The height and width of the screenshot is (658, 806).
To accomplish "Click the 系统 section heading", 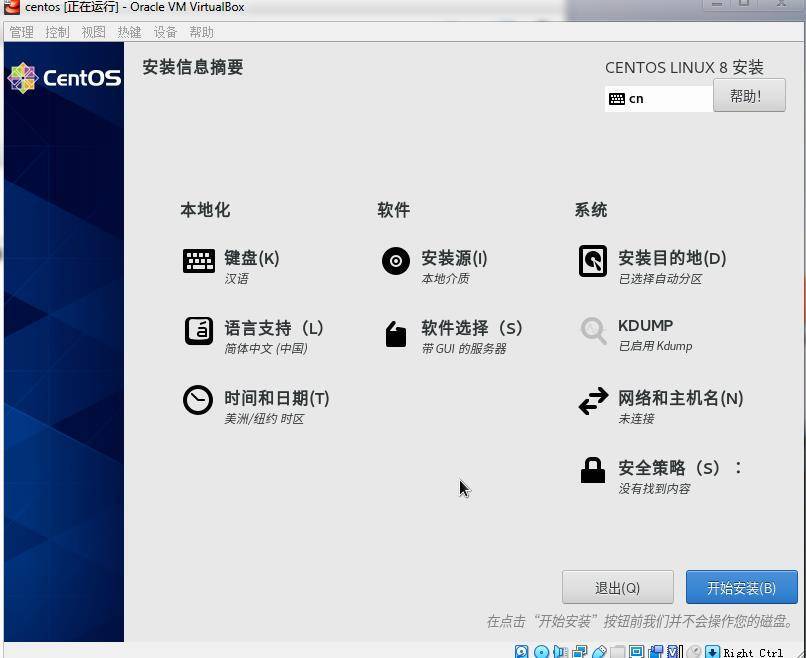I will click(591, 210).
